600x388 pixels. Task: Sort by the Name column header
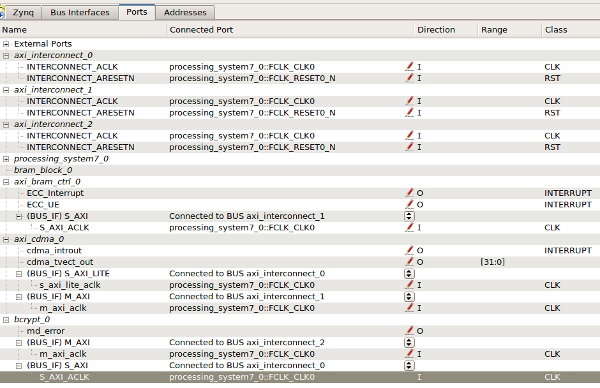[x=83, y=30]
